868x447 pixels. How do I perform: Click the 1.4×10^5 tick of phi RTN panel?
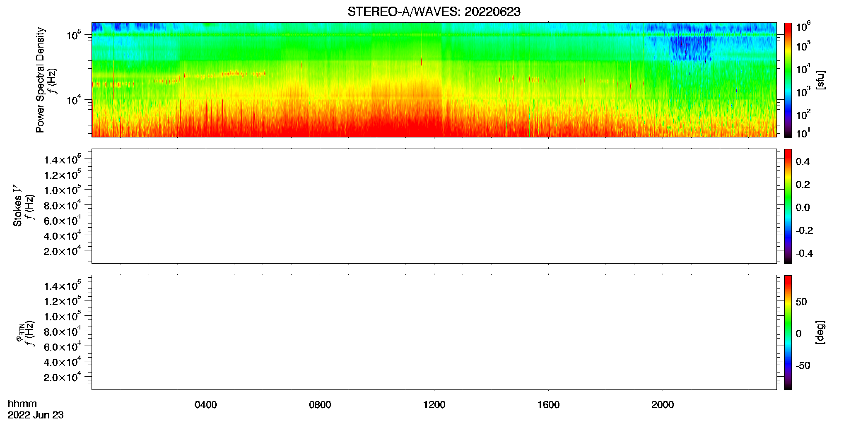coord(62,286)
